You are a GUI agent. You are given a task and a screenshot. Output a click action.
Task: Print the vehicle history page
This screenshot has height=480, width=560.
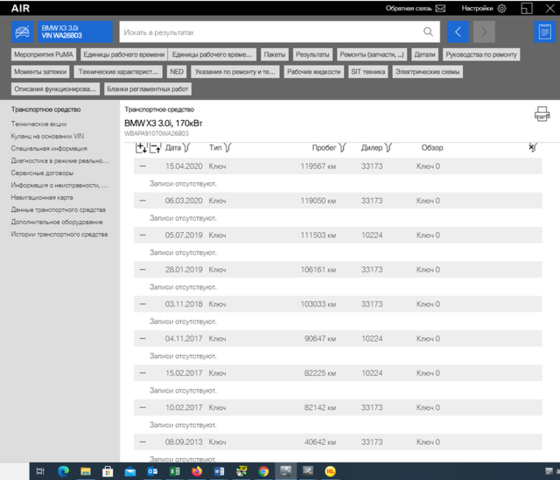[x=542, y=114]
